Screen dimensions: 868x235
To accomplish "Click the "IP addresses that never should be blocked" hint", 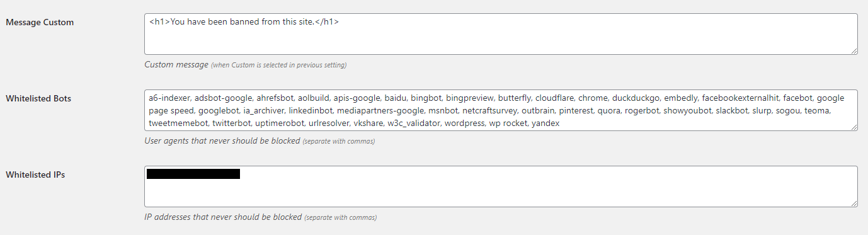I will click(223, 217).
